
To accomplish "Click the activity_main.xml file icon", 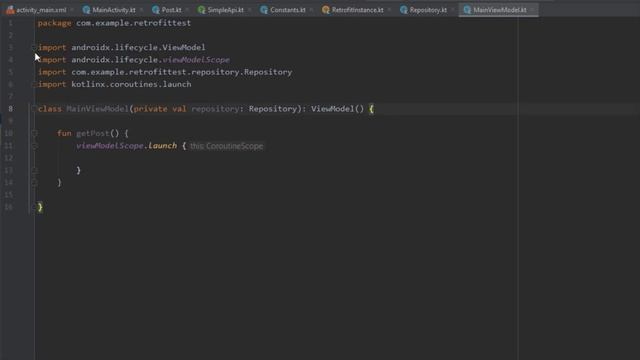I will click(10, 10).
